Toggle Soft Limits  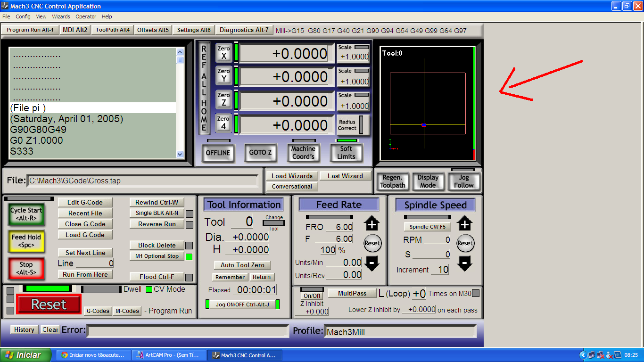347,153
